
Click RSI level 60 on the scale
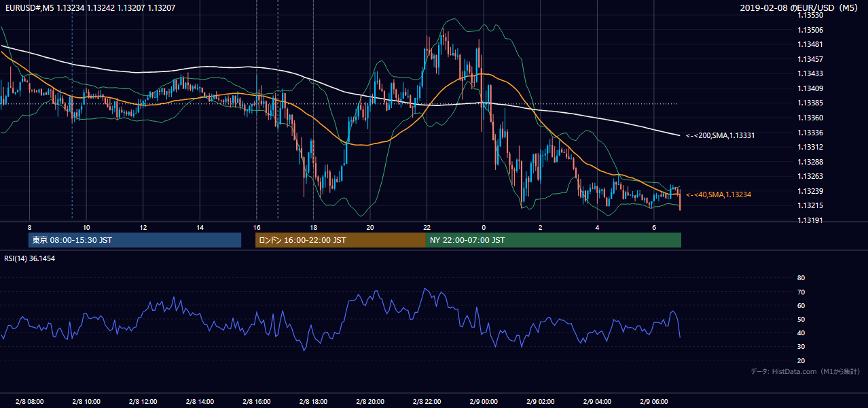click(x=801, y=305)
